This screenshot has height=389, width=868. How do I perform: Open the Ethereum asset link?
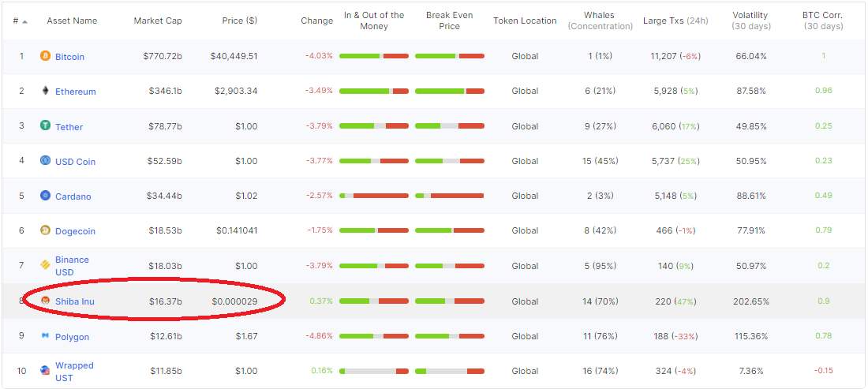click(x=75, y=92)
